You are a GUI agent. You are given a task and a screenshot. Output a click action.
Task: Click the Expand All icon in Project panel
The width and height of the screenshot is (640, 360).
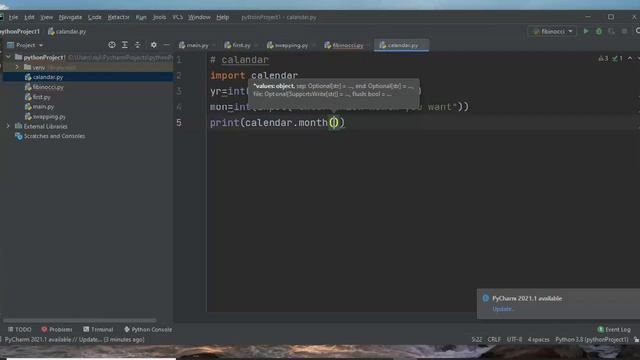point(125,45)
